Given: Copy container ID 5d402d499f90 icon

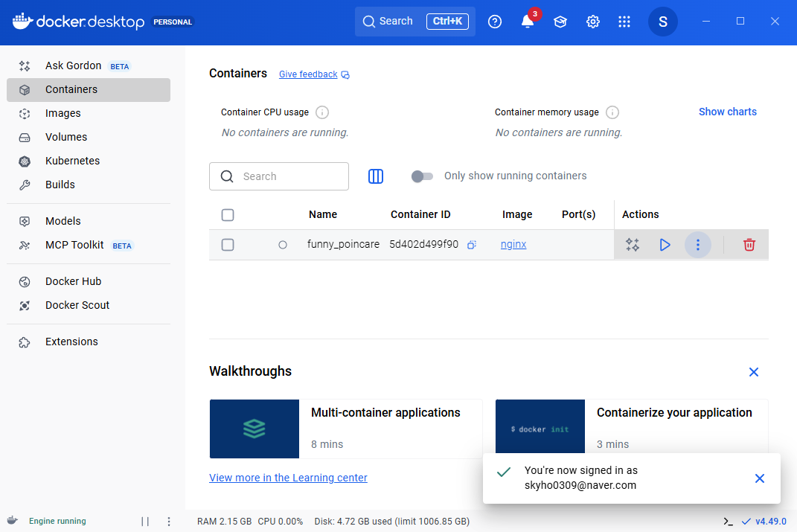Looking at the screenshot, I should [x=472, y=245].
